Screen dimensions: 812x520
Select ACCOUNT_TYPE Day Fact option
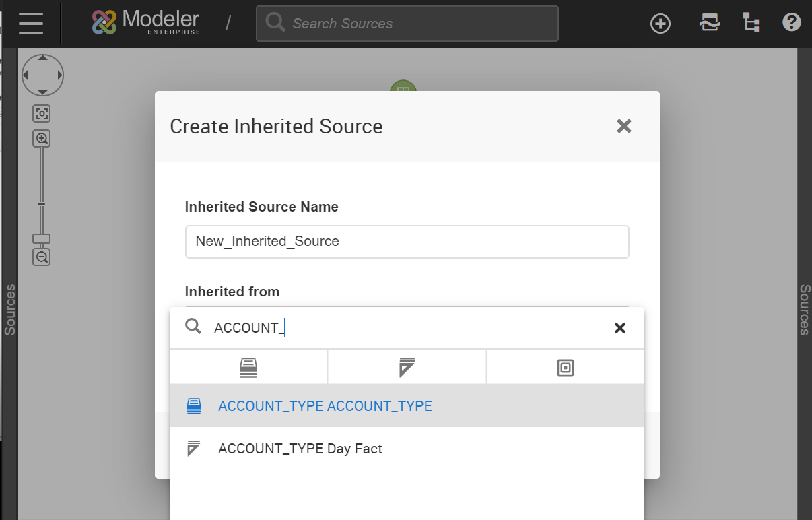(300, 449)
